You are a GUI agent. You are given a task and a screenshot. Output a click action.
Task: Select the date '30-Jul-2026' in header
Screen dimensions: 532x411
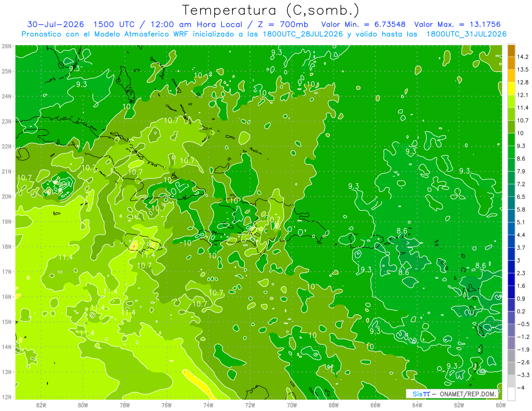pyautogui.click(x=55, y=24)
